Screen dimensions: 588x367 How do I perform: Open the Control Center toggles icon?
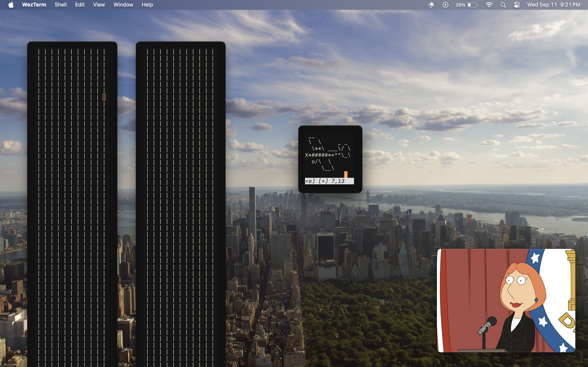[x=517, y=5]
